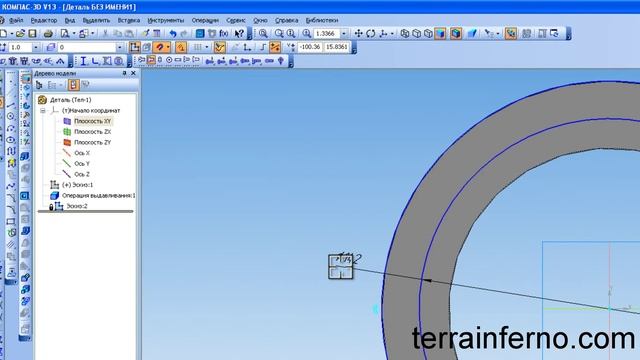Click the perspective view icon
Viewport: 640px width, 360px height.
coord(472,33)
